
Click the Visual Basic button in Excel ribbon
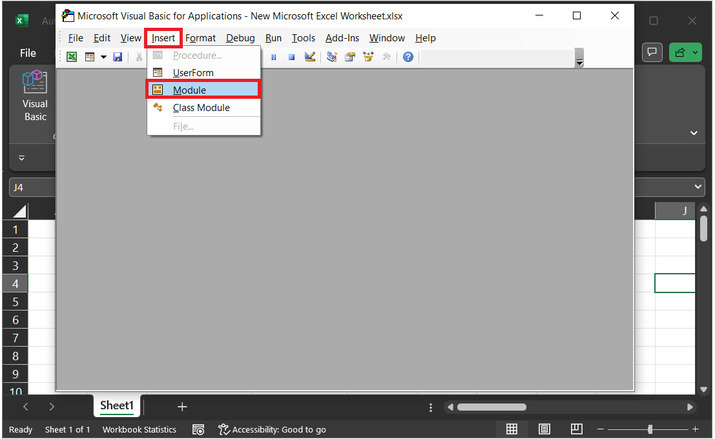tap(35, 96)
